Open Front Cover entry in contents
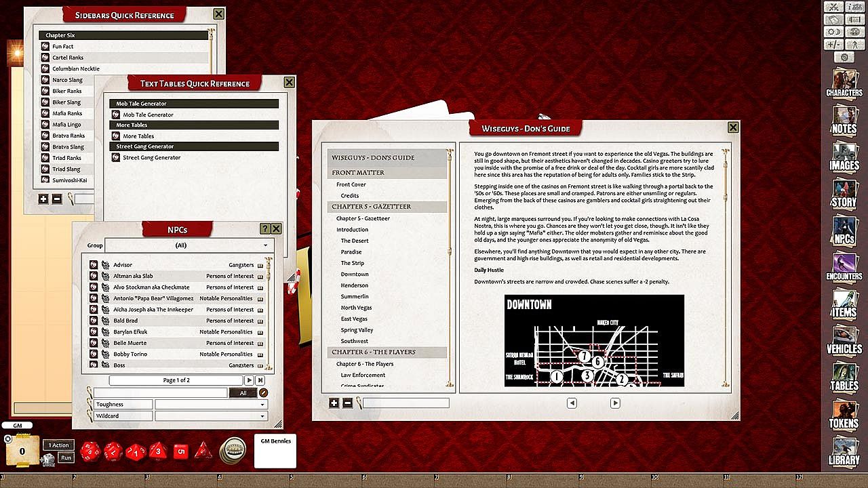Image resolution: width=868 pixels, height=488 pixels. click(351, 184)
